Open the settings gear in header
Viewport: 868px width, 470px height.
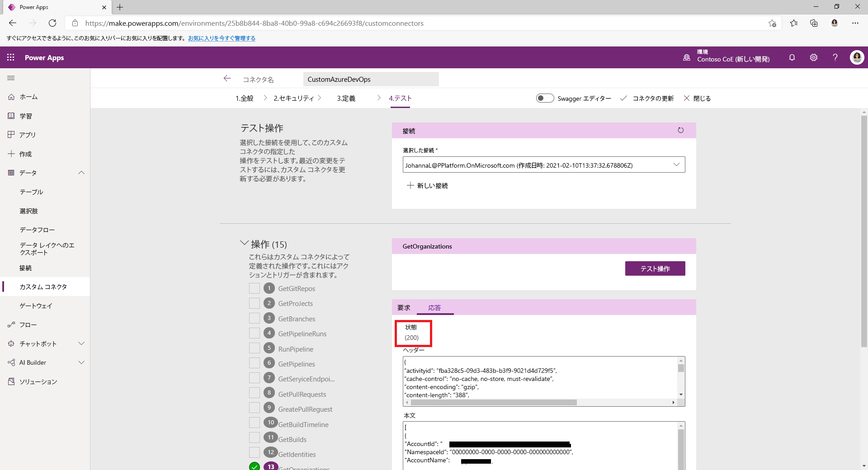(814, 57)
